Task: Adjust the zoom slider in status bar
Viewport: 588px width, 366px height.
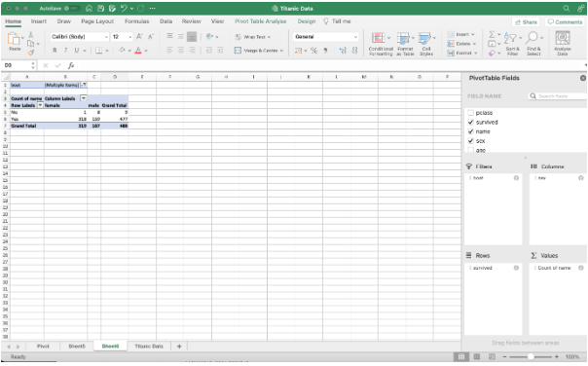Action: point(531,356)
